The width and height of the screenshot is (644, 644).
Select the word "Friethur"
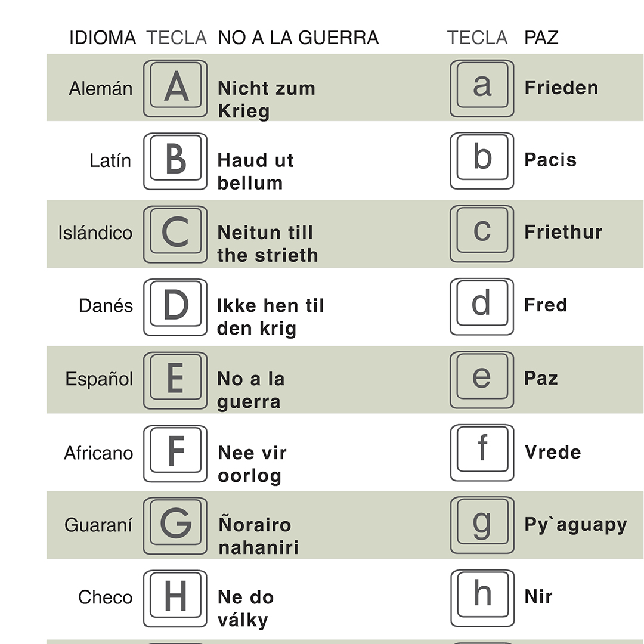(563, 231)
